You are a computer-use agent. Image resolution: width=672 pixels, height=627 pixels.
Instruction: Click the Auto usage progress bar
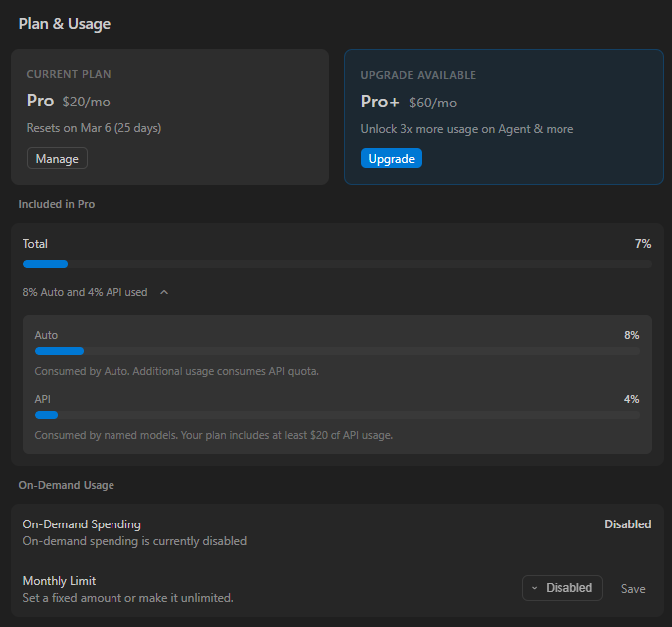(337, 351)
